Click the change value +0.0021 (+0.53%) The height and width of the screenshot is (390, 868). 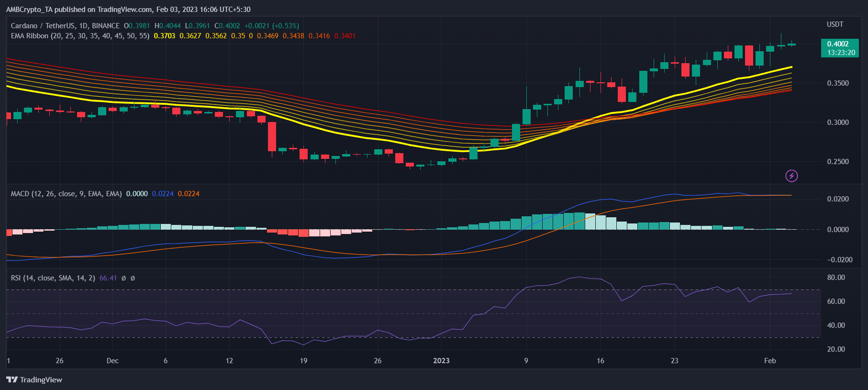(x=271, y=26)
